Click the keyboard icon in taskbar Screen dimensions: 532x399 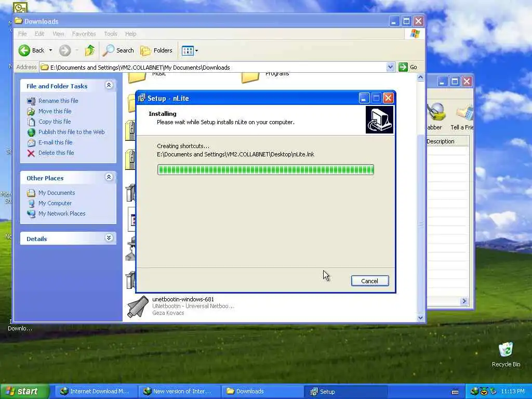point(455,392)
